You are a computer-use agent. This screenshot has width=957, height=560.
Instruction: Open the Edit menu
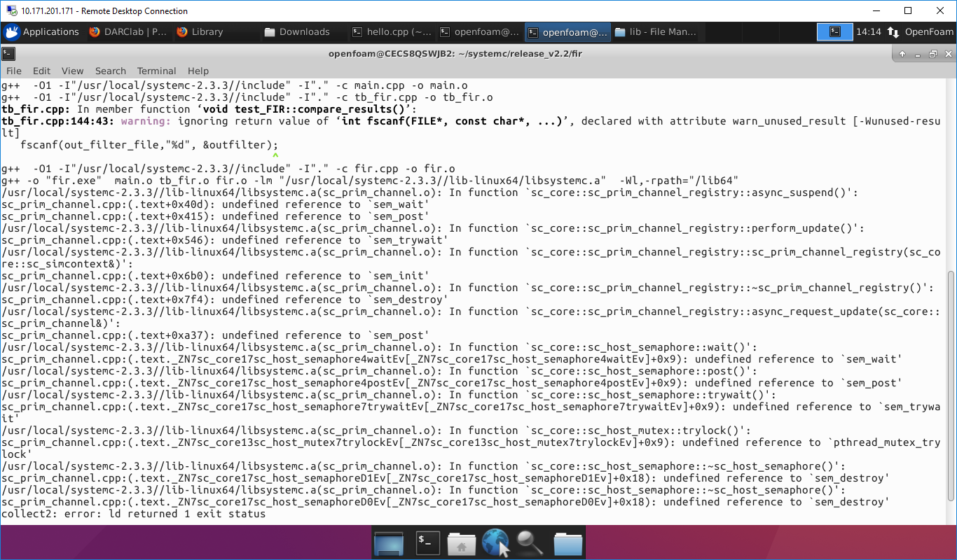[41, 71]
